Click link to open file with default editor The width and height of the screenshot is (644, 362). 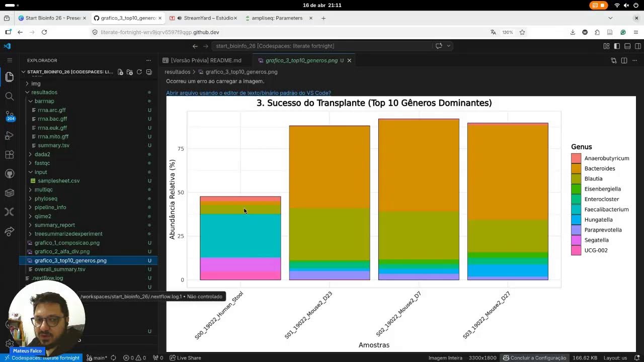[249, 93]
